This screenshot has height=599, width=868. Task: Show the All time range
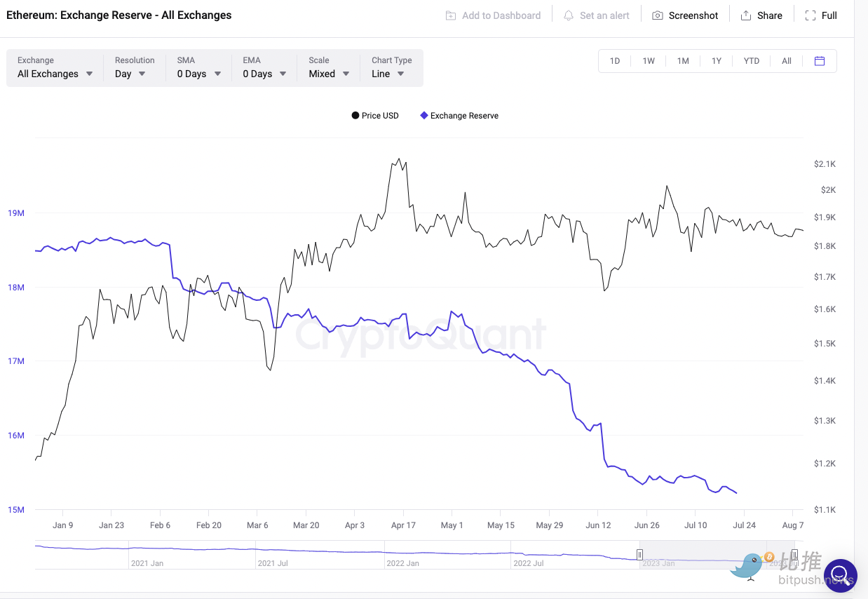click(x=787, y=61)
